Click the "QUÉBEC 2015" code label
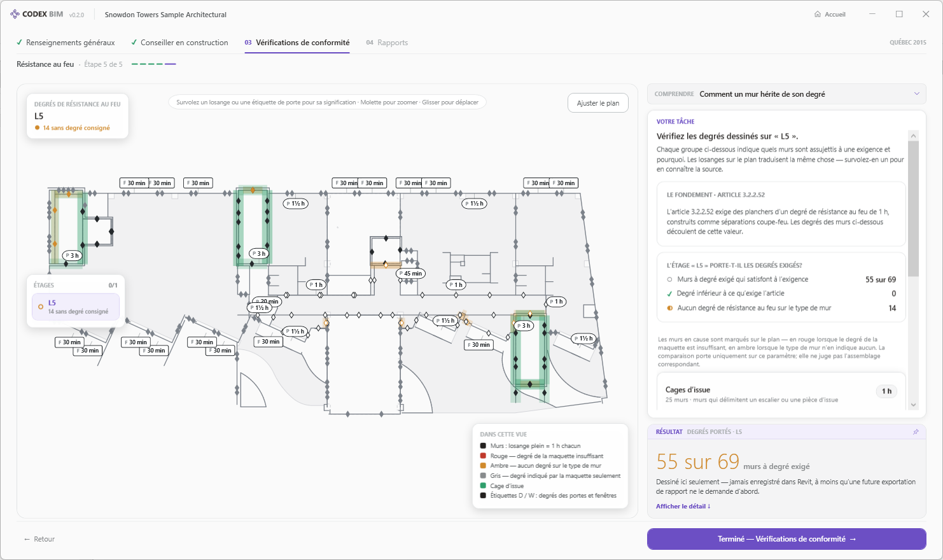 click(x=908, y=43)
